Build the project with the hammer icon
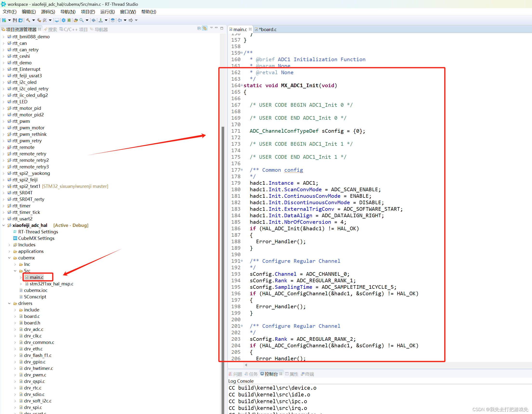532x414 pixels. coord(28,20)
